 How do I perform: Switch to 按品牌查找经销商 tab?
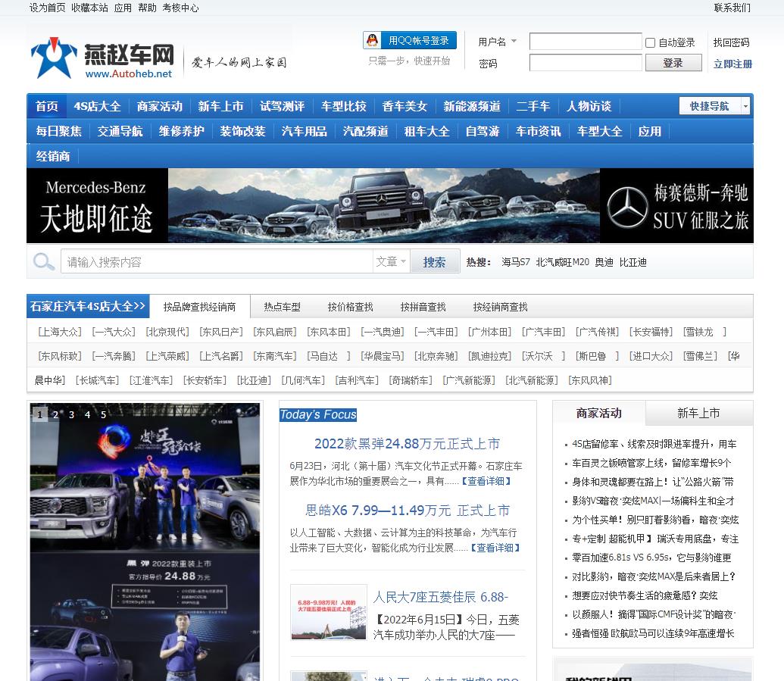(x=199, y=307)
